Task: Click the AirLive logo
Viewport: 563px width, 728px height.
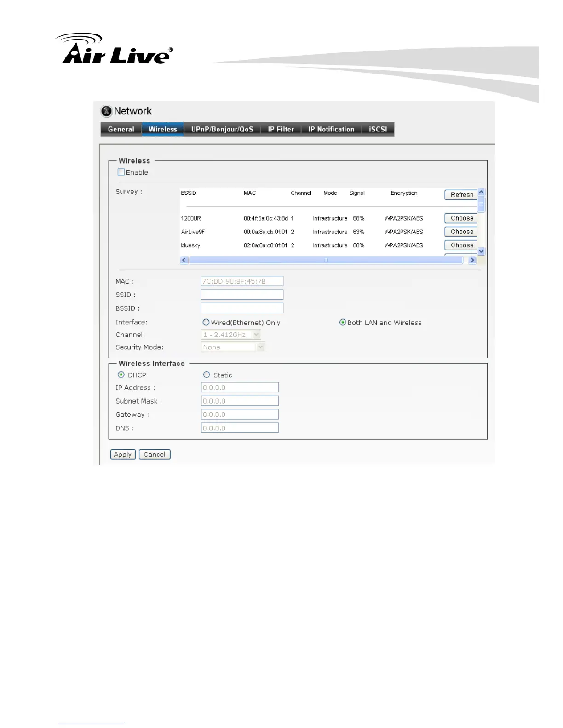Action: tap(115, 48)
